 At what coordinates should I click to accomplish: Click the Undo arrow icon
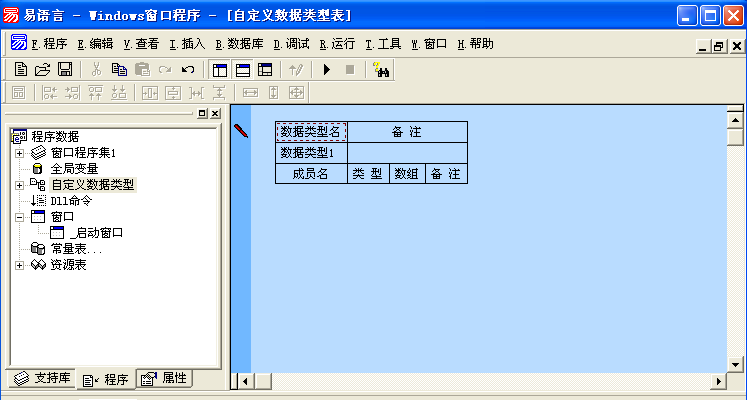(187, 69)
